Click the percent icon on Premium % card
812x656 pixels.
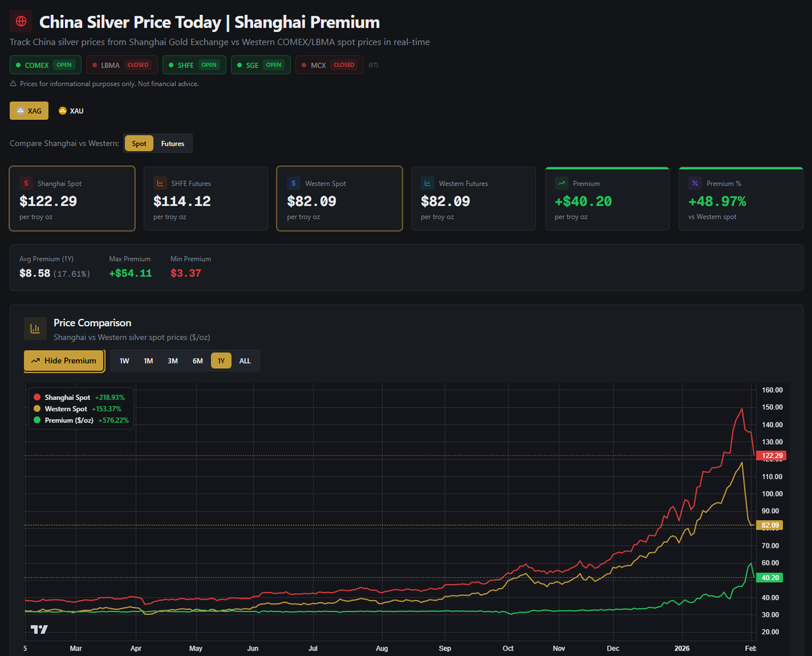pos(695,183)
